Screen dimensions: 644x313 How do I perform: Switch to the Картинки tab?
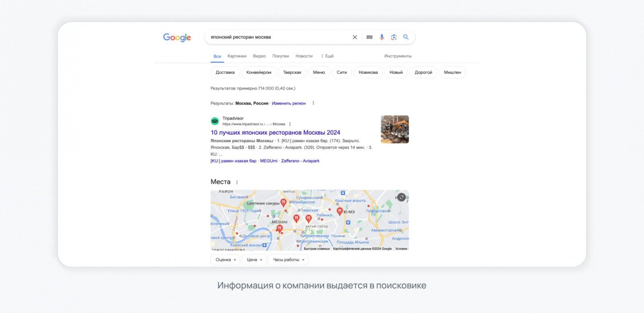tap(237, 56)
